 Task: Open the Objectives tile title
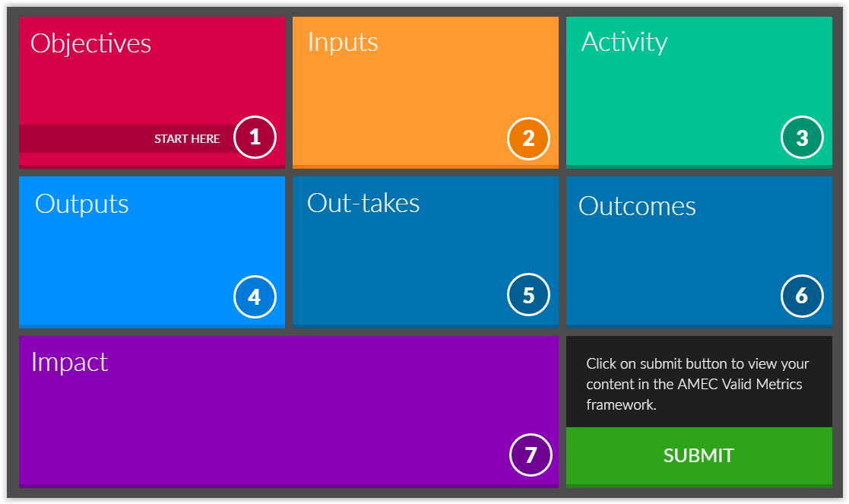pyautogui.click(x=90, y=43)
